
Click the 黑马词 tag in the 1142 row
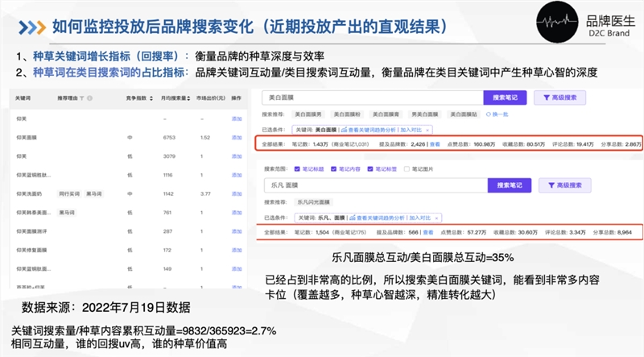(93, 193)
